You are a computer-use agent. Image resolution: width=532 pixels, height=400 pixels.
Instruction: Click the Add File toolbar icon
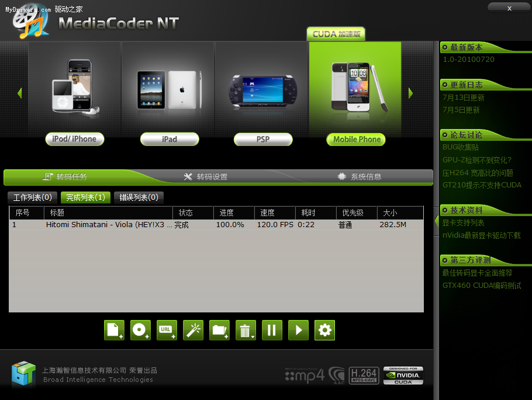coord(114,330)
